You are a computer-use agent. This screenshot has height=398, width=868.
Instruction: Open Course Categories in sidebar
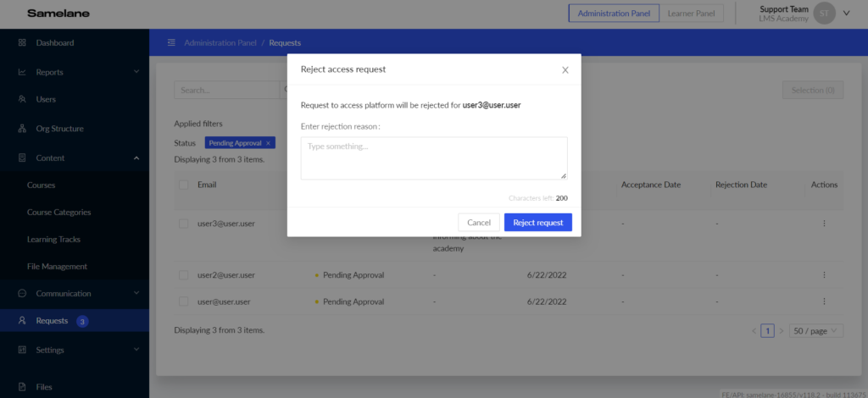coord(58,213)
